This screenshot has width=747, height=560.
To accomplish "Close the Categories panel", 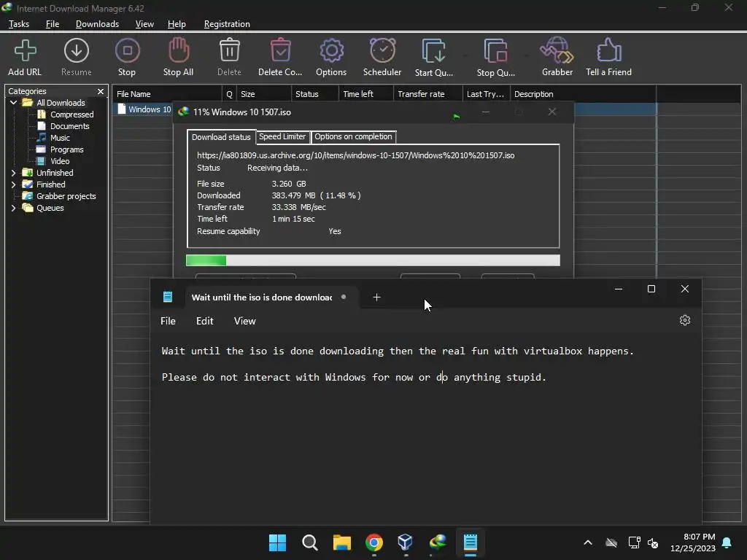I will pyautogui.click(x=101, y=91).
